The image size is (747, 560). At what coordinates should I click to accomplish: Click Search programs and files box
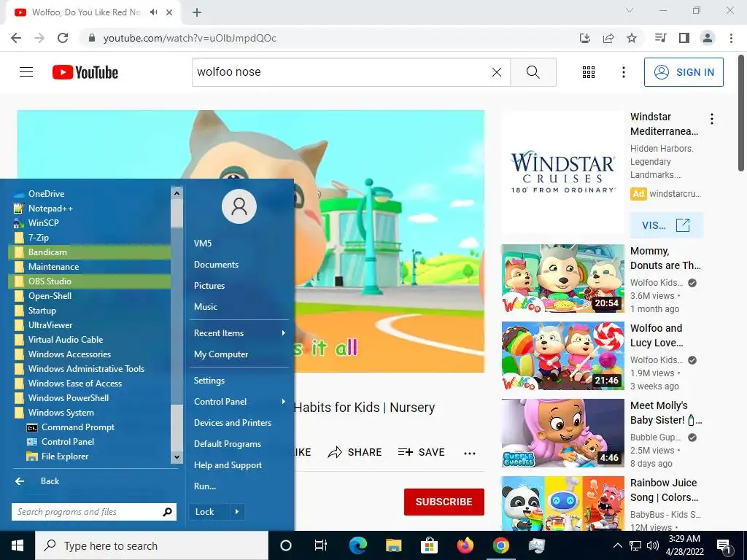pos(94,512)
